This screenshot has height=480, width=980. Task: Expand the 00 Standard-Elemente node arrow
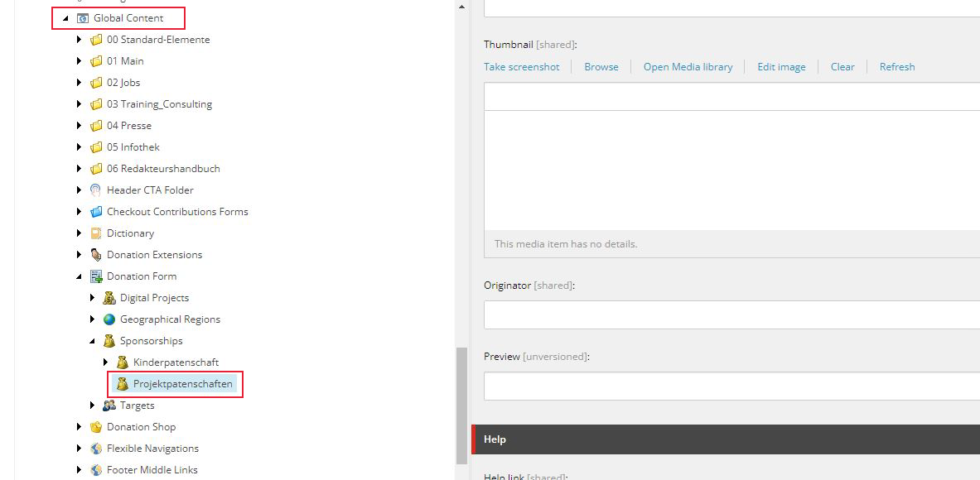point(79,40)
